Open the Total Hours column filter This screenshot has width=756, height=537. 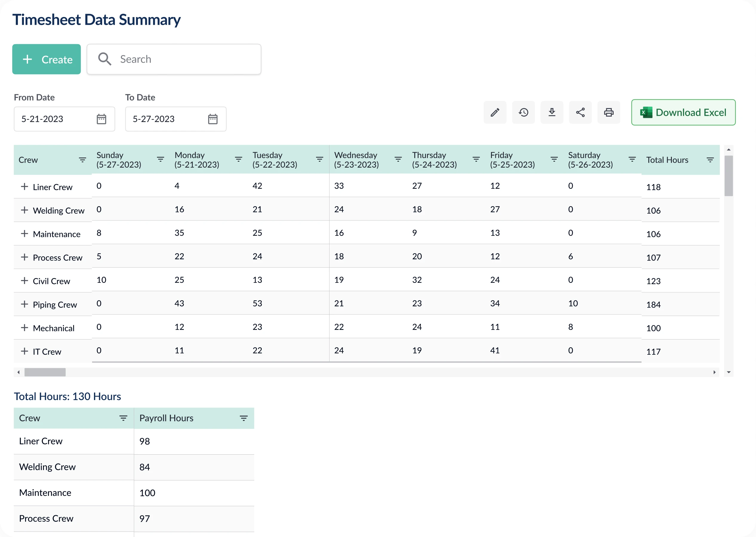click(x=710, y=160)
